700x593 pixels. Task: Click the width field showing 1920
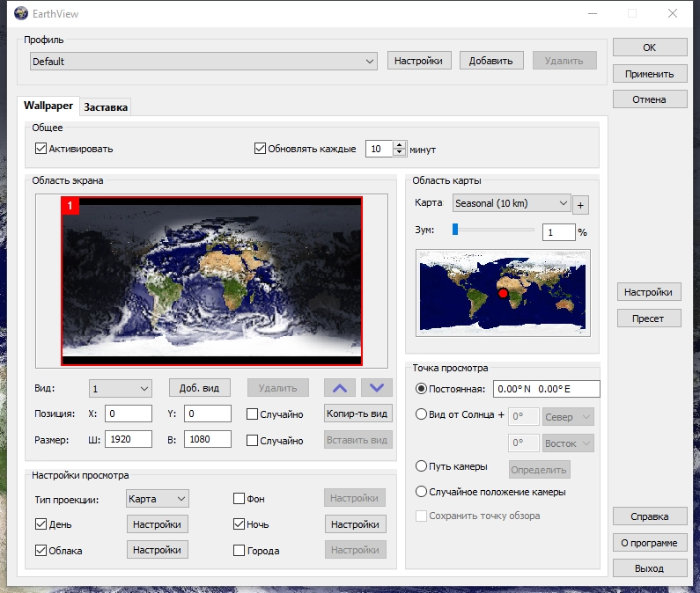129,439
